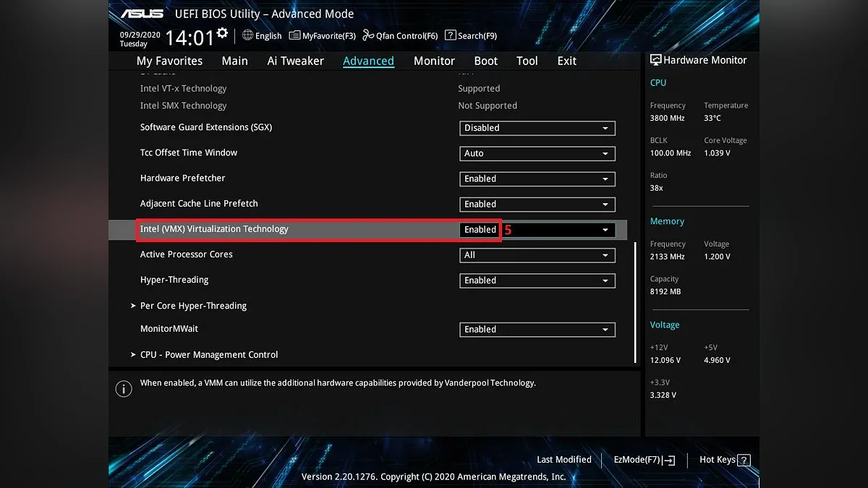868x488 pixels.
Task: Open Search(F9) tool
Action: (x=471, y=35)
